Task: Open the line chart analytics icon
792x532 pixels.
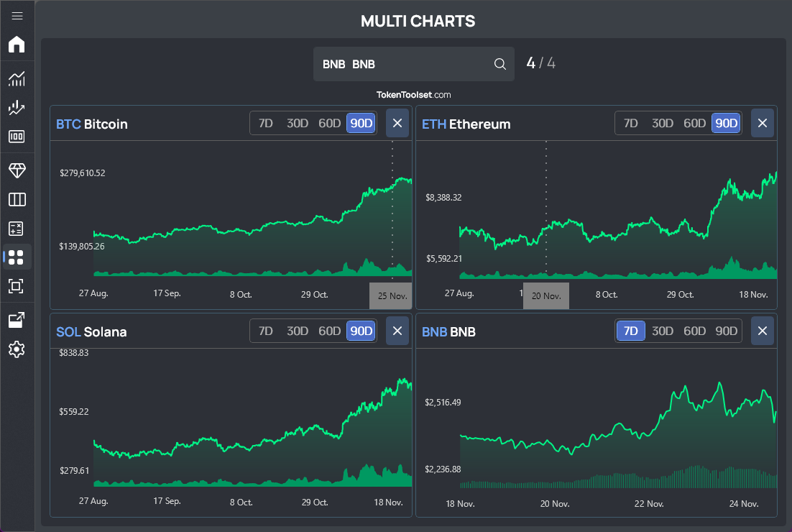Action: pyautogui.click(x=17, y=79)
